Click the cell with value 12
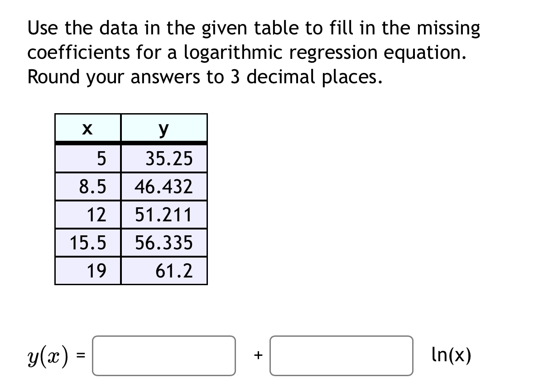The image size is (534, 392). [x=87, y=215]
